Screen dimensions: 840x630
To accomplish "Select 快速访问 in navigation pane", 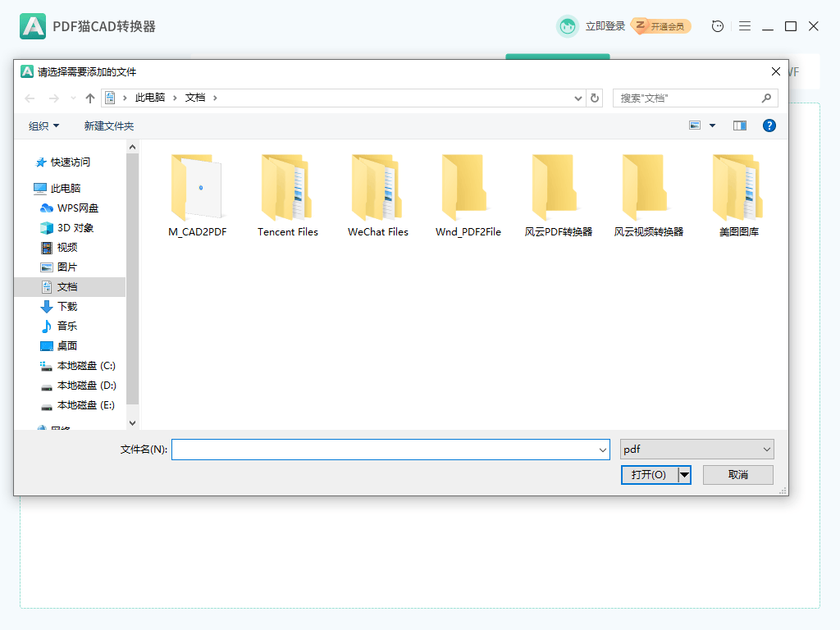I will pos(70,162).
